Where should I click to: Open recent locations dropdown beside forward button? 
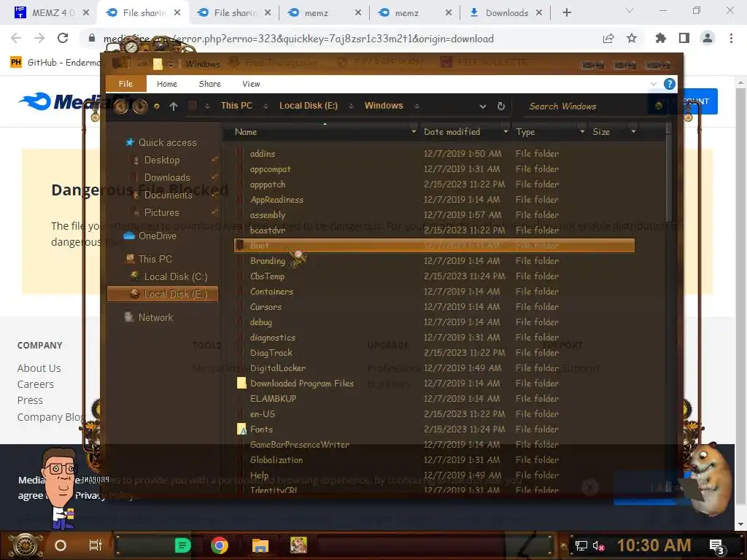156,106
